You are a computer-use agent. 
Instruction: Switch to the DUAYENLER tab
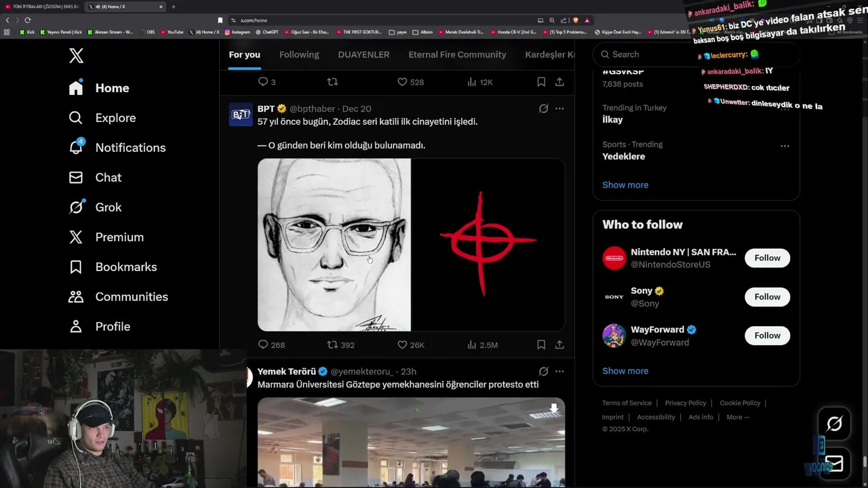pos(363,54)
